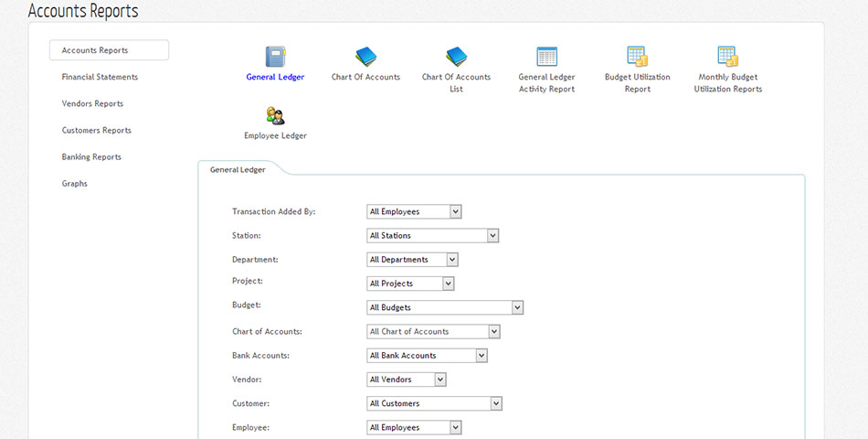This screenshot has height=439, width=868.
Task: Expand the Department dropdown
Action: click(412, 260)
